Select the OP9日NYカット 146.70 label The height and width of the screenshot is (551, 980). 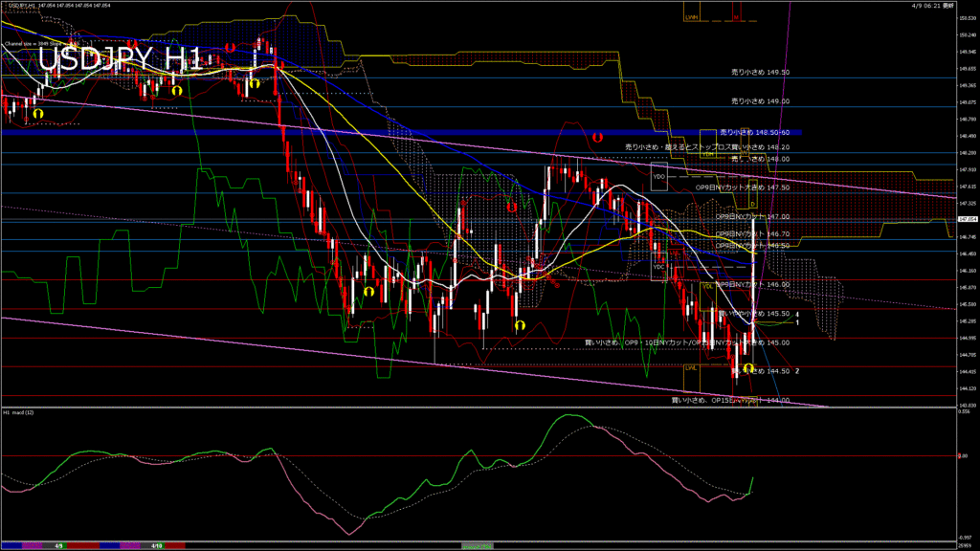[752, 234]
